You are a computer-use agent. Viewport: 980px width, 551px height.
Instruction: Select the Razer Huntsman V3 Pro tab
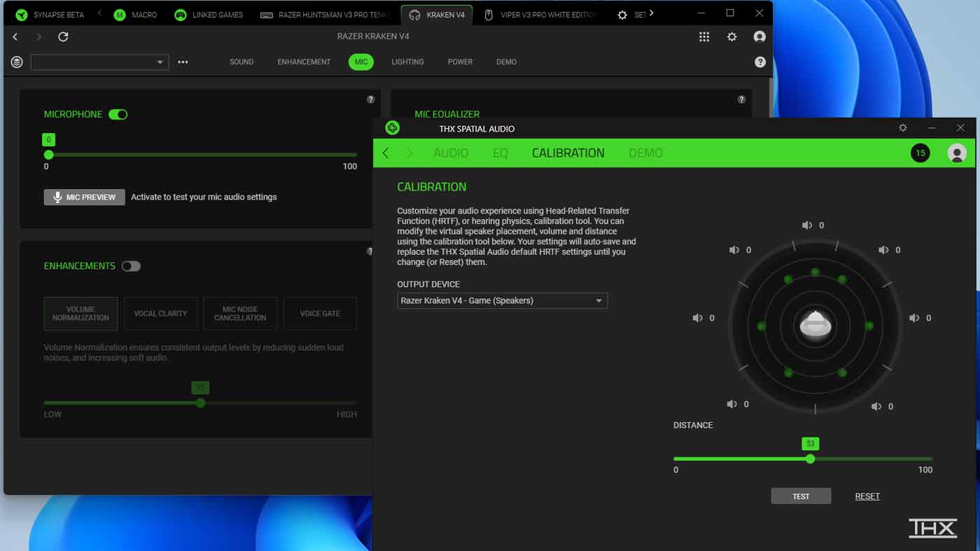[325, 15]
